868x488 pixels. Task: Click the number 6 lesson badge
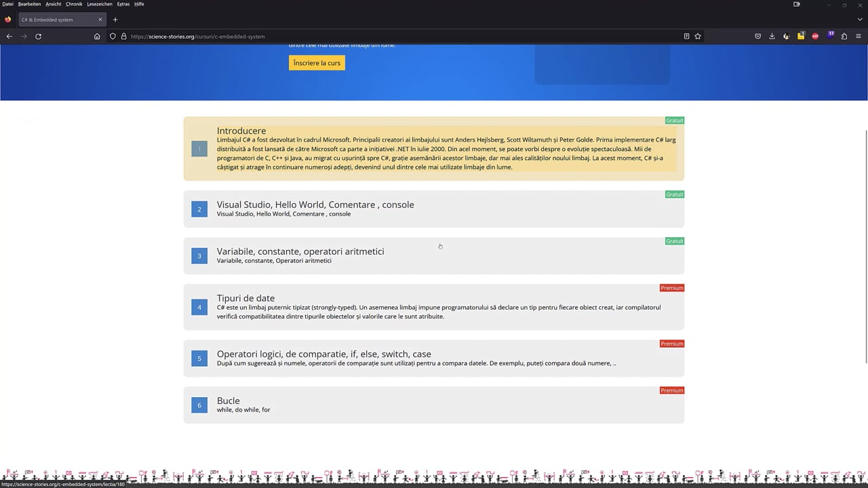coord(199,405)
